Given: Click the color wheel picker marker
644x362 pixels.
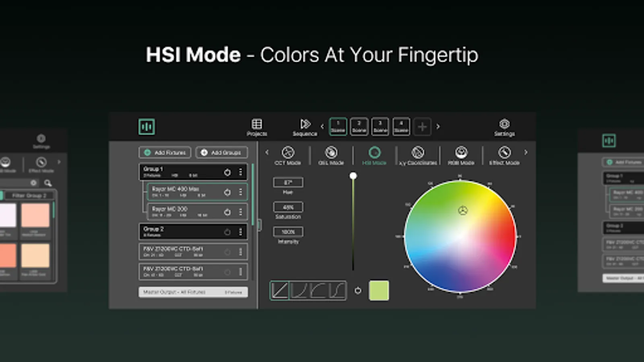Looking at the screenshot, I should 463,210.
